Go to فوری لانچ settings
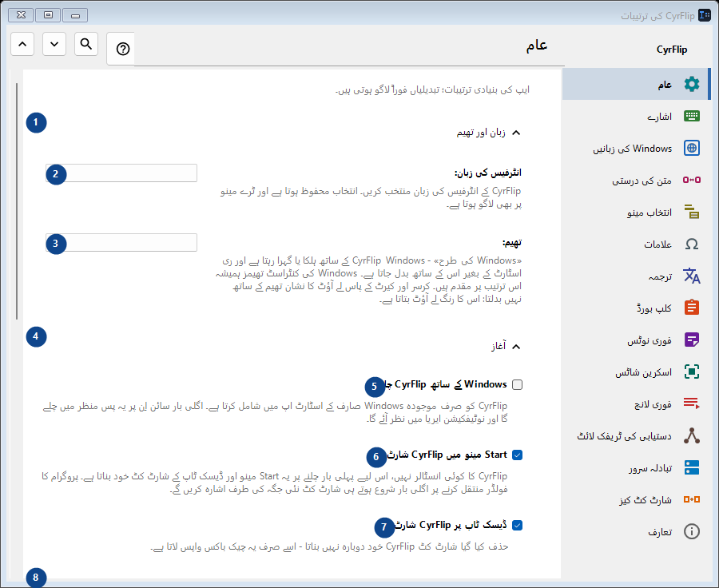The width and height of the screenshot is (719, 588). [637, 403]
